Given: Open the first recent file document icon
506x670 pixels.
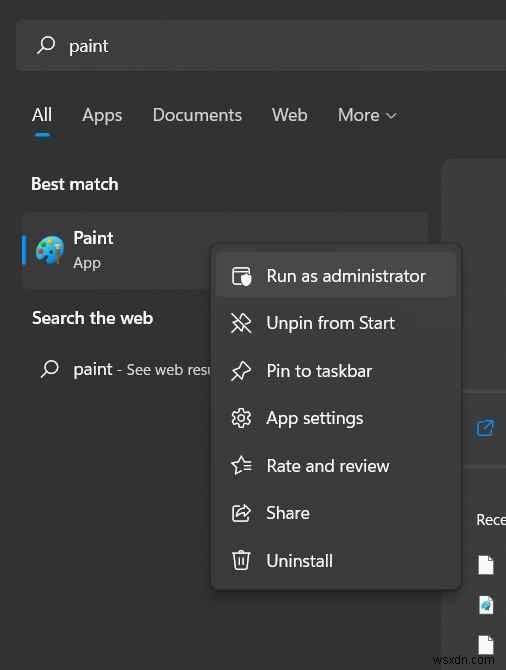Looking at the screenshot, I should [486, 565].
